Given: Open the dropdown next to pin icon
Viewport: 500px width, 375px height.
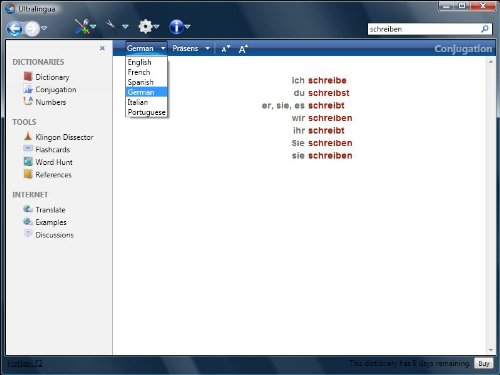Looking at the screenshot, I should pos(125,26).
